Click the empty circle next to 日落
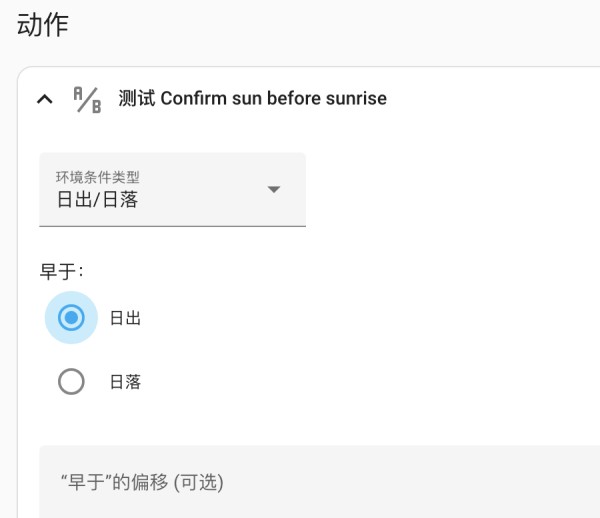Viewport: 600px width, 518px height. click(71, 381)
